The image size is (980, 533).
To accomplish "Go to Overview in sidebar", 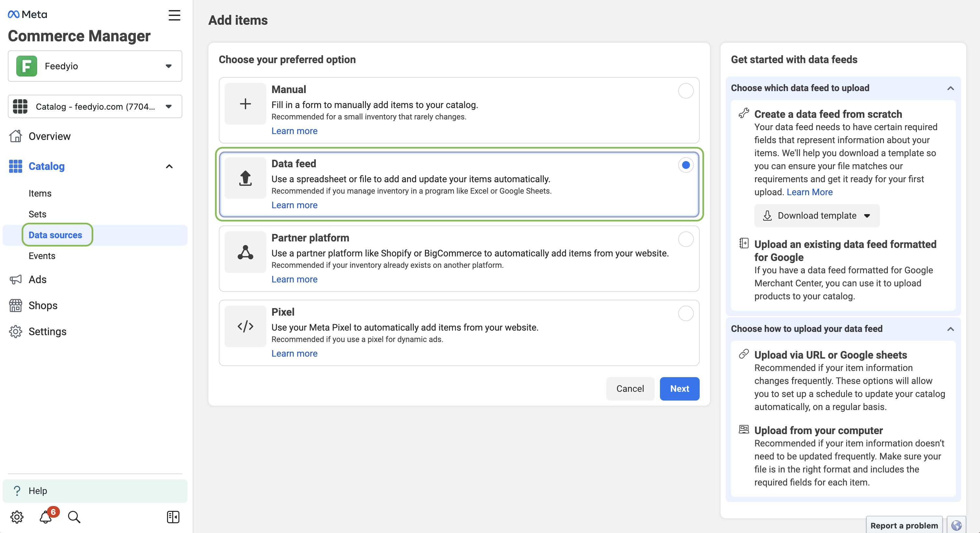I will [x=49, y=136].
